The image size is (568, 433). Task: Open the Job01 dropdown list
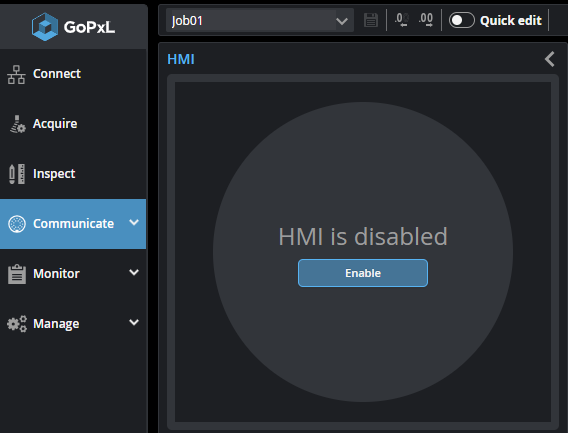pyautogui.click(x=259, y=20)
